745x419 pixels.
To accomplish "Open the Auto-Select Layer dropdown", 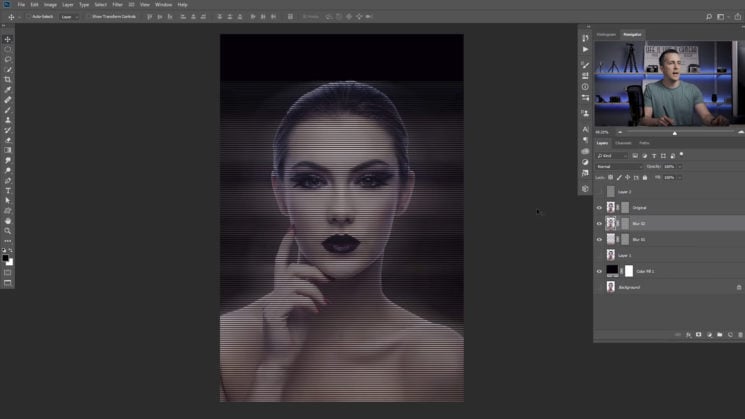I will 68,17.
